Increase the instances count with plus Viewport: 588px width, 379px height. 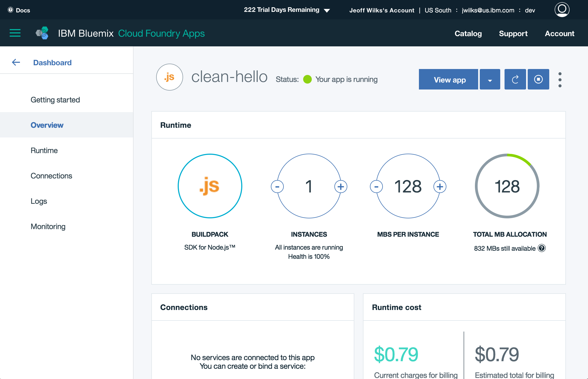pyautogui.click(x=341, y=187)
